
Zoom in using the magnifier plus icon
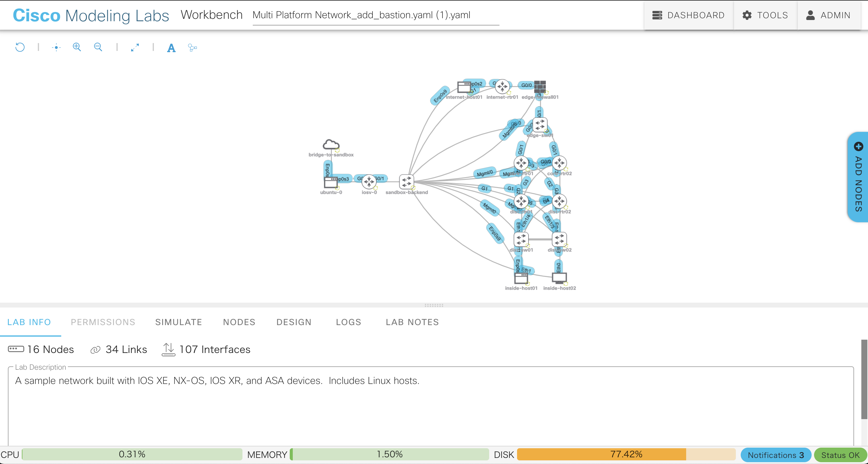77,47
